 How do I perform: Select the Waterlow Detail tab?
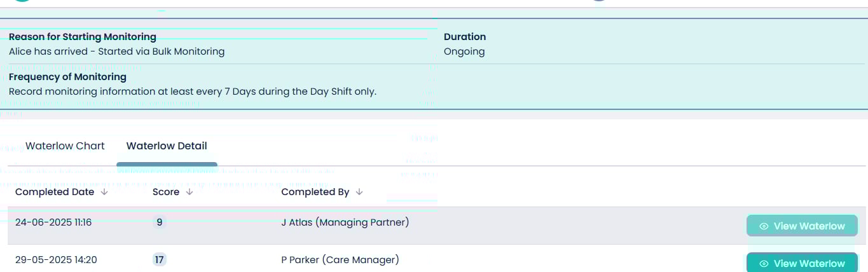tap(167, 146)
